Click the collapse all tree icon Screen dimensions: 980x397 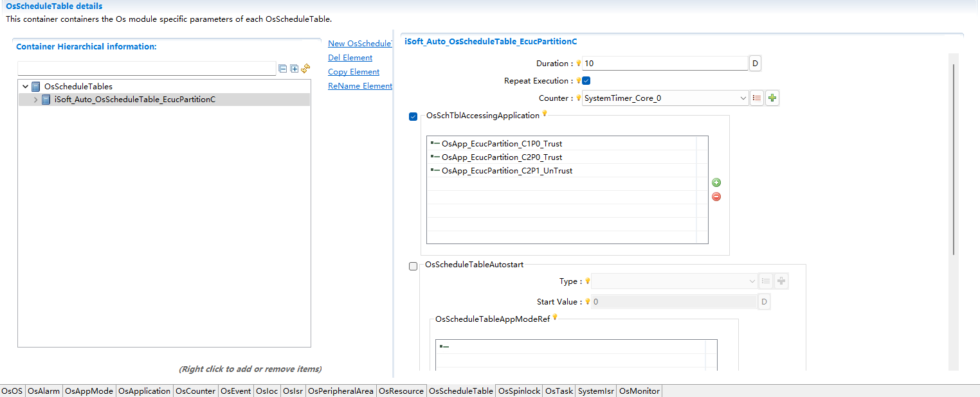282,69
